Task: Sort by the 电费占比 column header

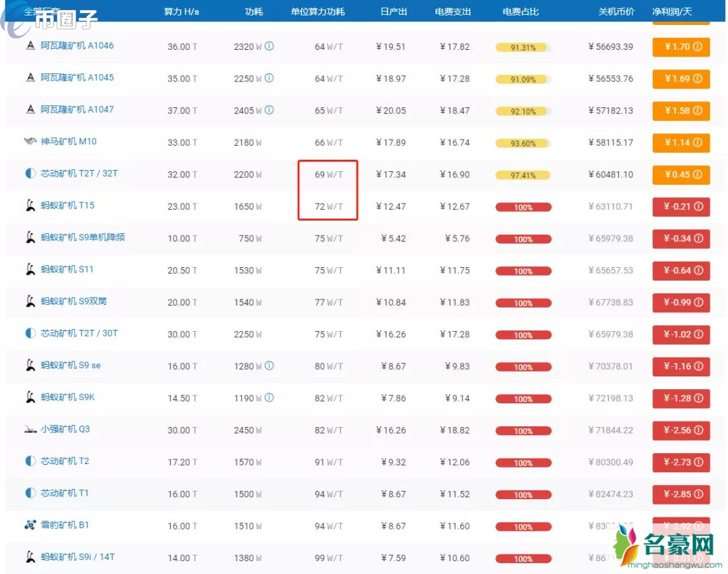Action: click(520, 11)
